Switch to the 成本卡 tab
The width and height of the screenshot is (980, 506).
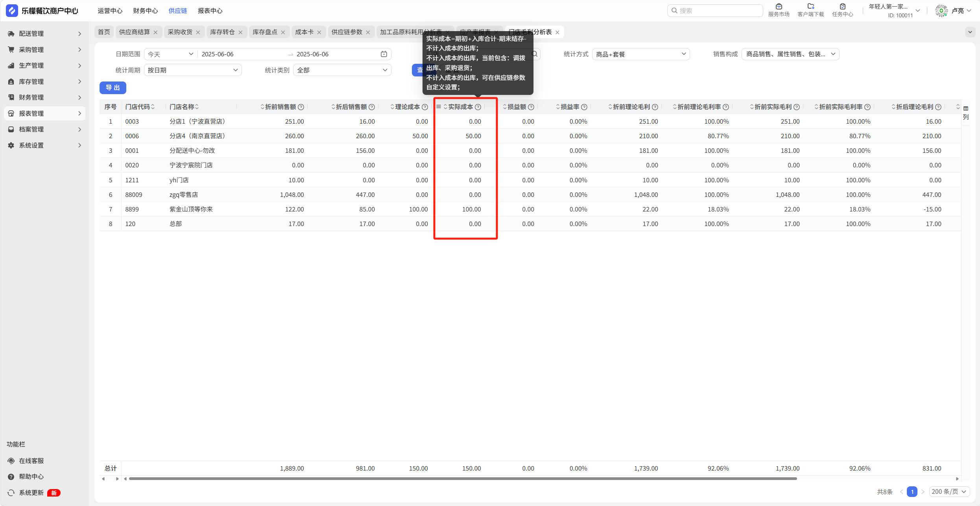coord(304,32)
